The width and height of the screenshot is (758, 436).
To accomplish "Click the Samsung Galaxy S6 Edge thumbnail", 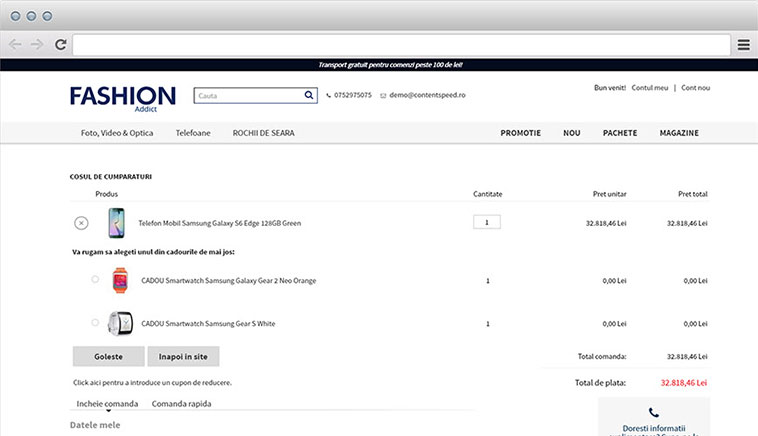I will pos(116,223).
